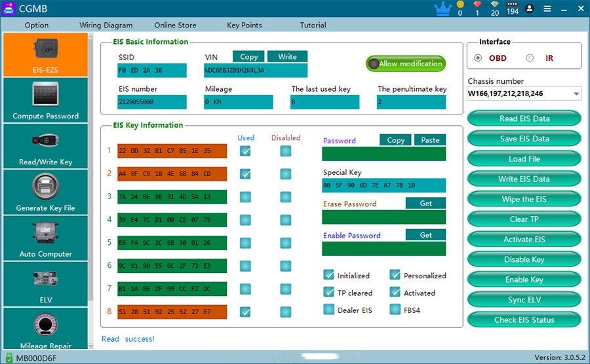Click the Read EIS Data button
590x364 pixels.
tap(524, 118)
